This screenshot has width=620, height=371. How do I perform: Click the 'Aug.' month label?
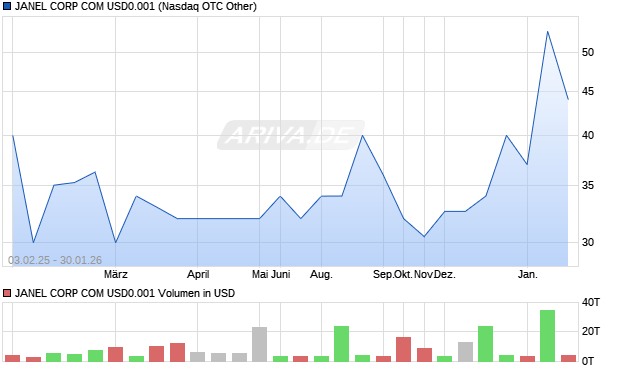point(321,274)
